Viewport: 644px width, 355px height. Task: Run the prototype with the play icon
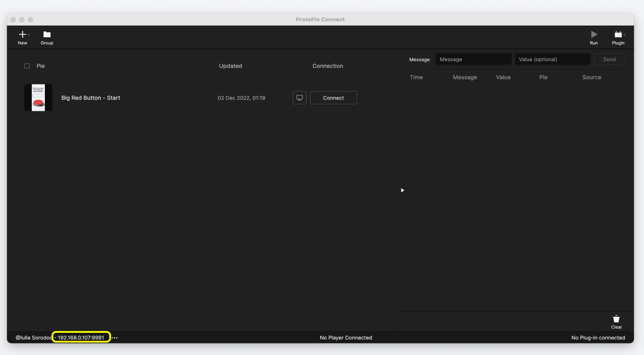pos(594,34)
